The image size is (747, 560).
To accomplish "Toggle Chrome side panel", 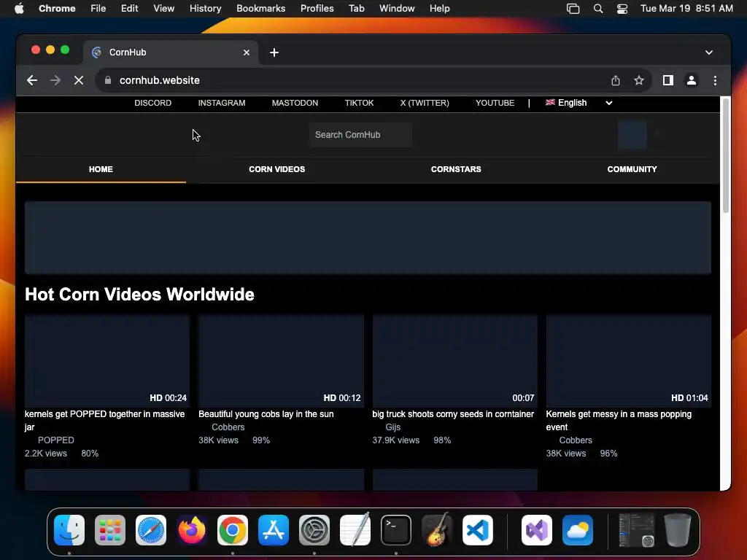I will tap(668, 80).
